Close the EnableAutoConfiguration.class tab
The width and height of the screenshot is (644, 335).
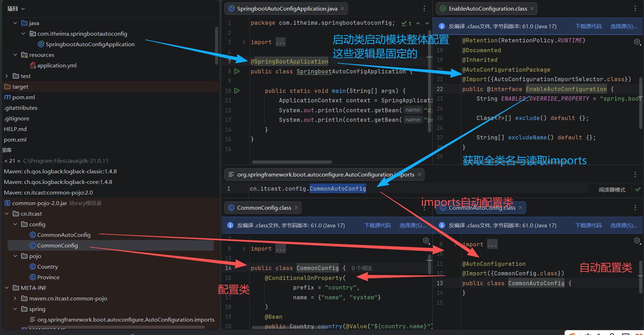click(532, 8)
